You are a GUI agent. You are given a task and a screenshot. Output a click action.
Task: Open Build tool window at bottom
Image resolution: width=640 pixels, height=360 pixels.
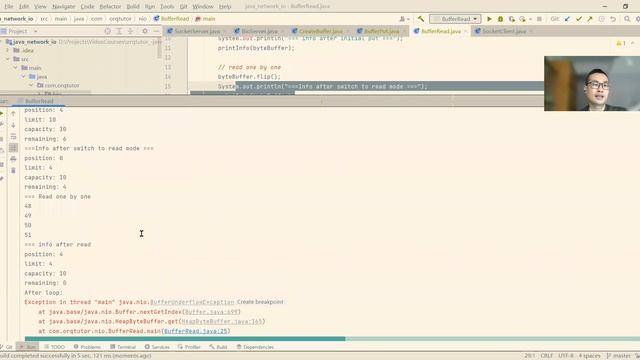pyautogui.click(x=218, y=347)
